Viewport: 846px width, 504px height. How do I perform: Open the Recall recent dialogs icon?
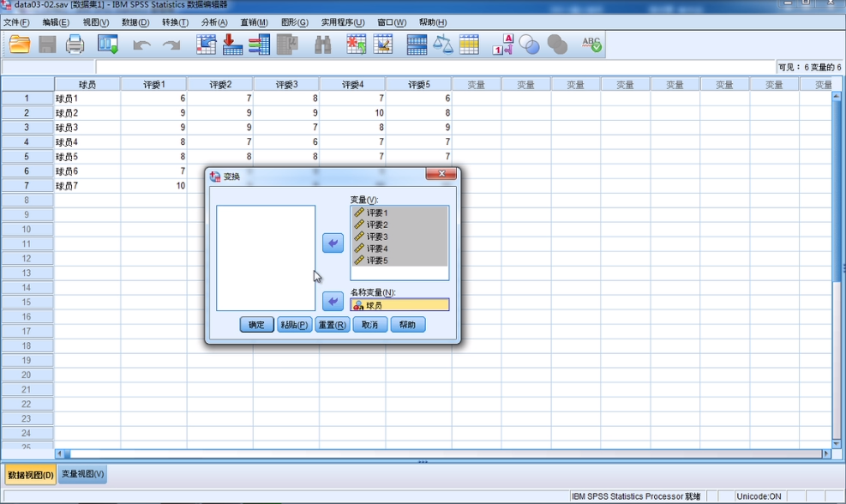coord(108,45)
